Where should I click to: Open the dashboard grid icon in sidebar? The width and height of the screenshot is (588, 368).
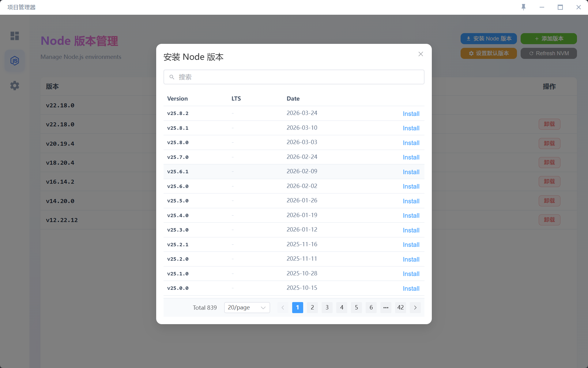pyautogui.click(x=15, y=36)
